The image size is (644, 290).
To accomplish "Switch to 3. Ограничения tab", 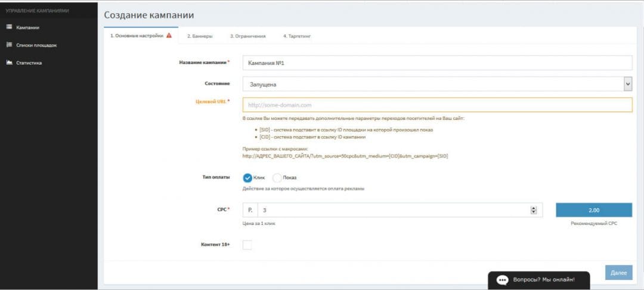I will click(x=247, y=36).
